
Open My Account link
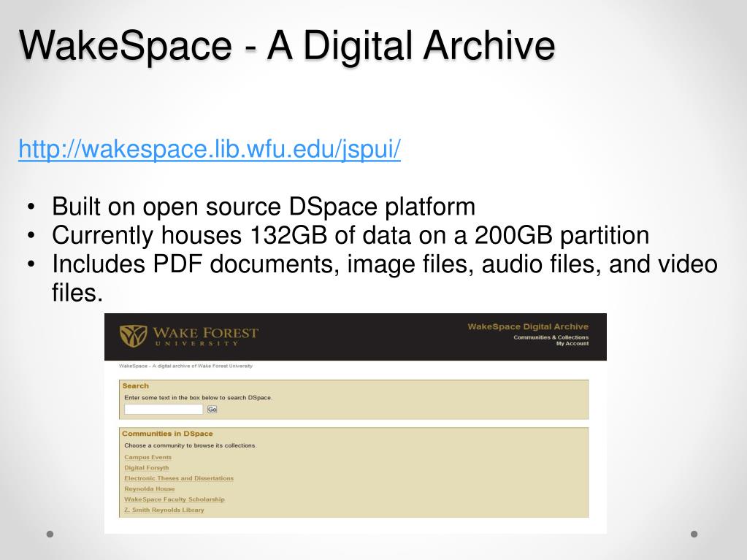572,343
